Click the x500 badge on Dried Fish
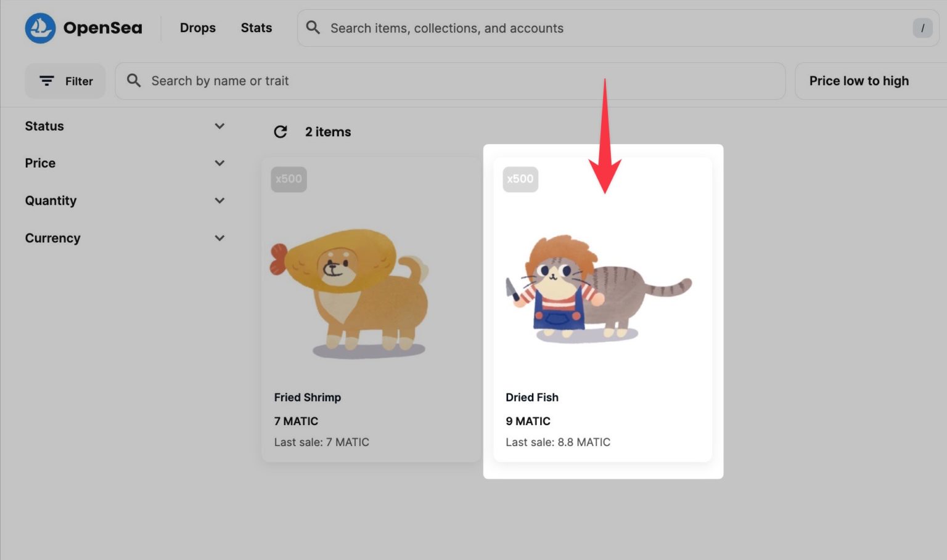This screenshot has width=947, height=560. point(520,179)
